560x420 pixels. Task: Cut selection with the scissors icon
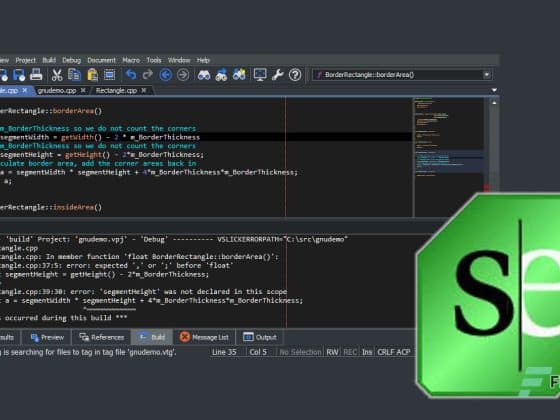57,75
